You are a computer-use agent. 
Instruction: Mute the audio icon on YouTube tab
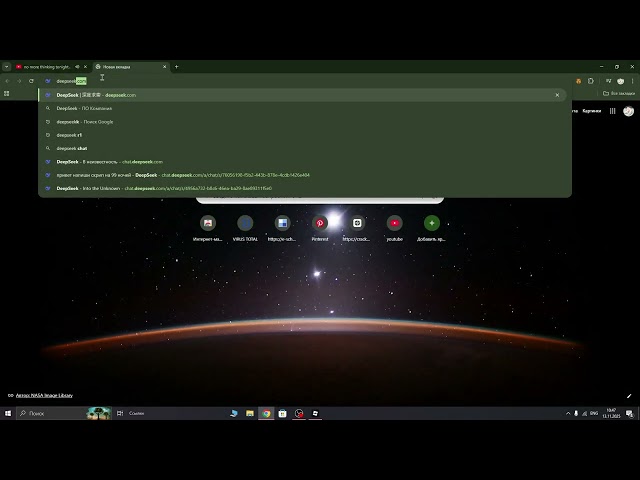click(77, 67)
